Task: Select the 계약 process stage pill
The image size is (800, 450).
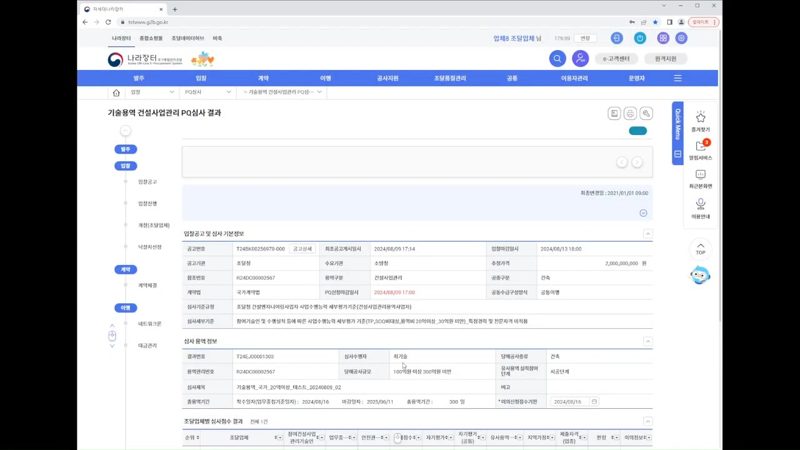Action: pyautogui.click(x=126, y=269)
